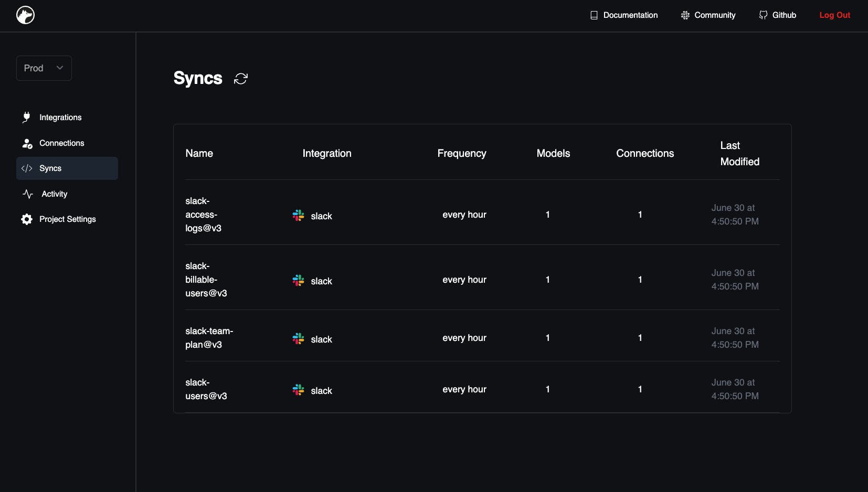Viewport: 868px width, 492px height.
Task: Open the slack-billable-users@v3 sync row
Action: click(x=206, y=279)
